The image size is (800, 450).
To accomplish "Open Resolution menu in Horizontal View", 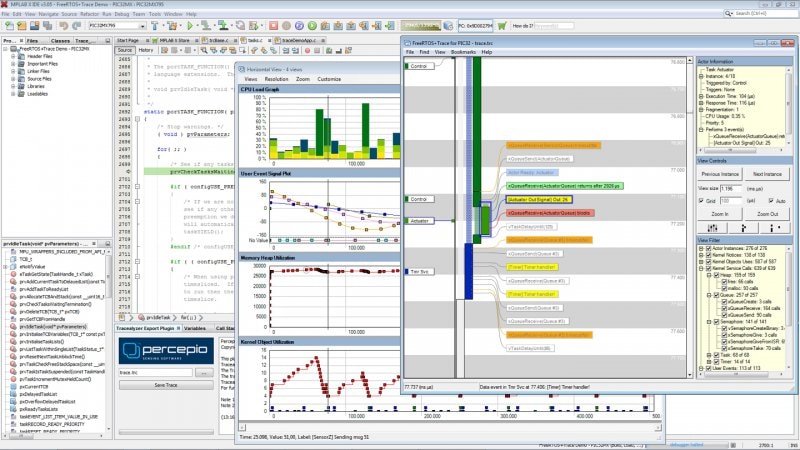I will click(x=276, y=79).
